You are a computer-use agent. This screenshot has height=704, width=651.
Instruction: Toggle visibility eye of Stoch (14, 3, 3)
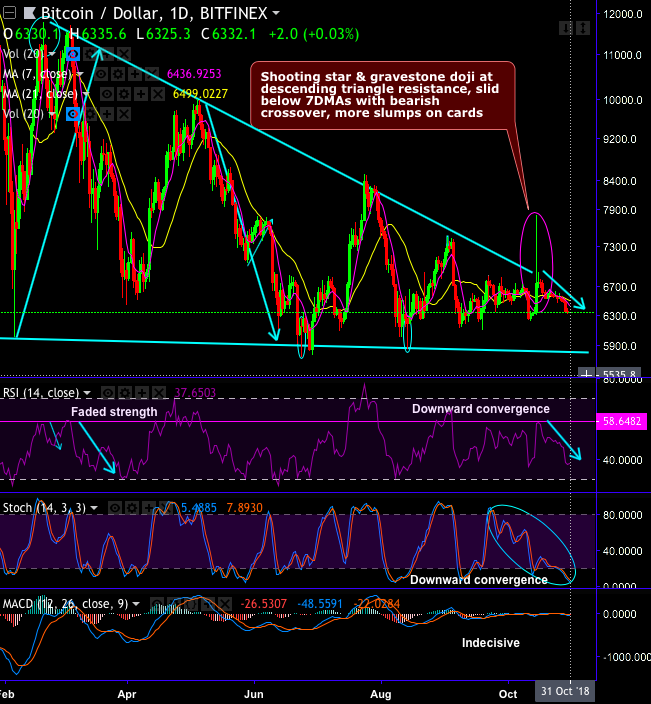tap(115, 508)
